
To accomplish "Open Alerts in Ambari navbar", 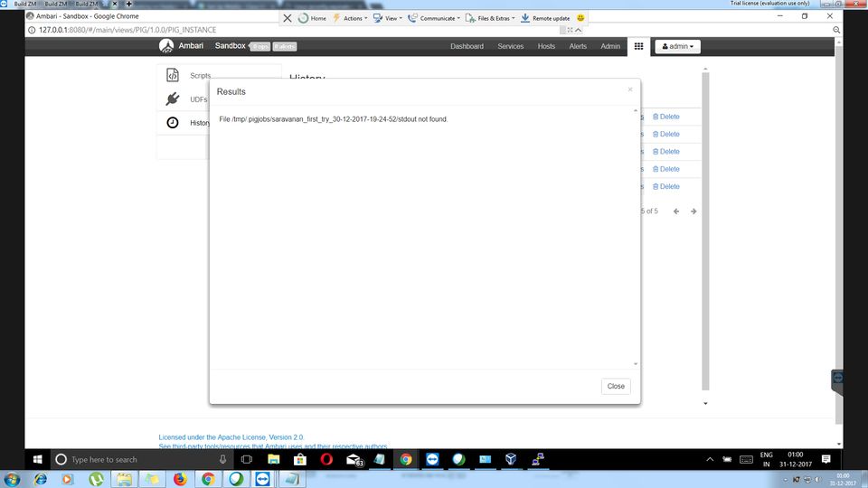I will coord(578,46).
